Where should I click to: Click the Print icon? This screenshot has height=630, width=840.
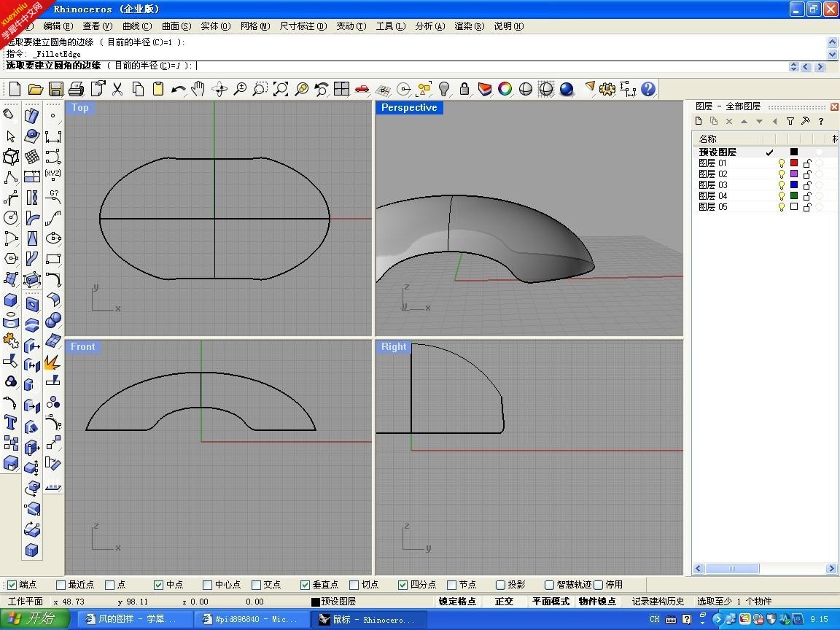(x=76, y=89)
